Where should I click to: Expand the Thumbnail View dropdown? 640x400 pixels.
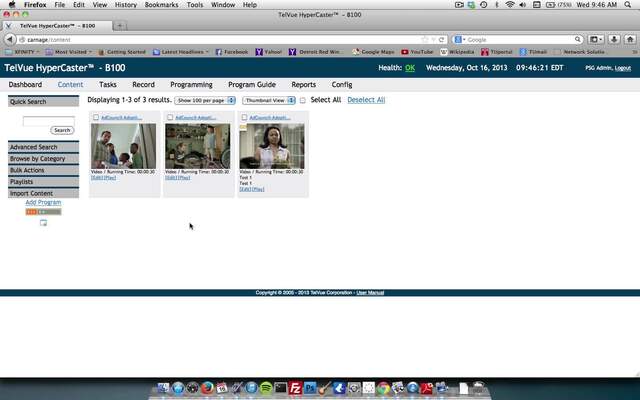269,101
